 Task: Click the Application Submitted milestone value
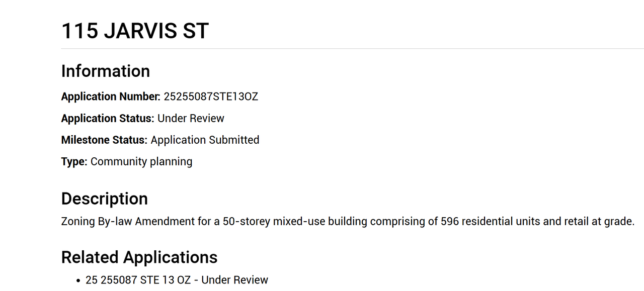point(205,140)
